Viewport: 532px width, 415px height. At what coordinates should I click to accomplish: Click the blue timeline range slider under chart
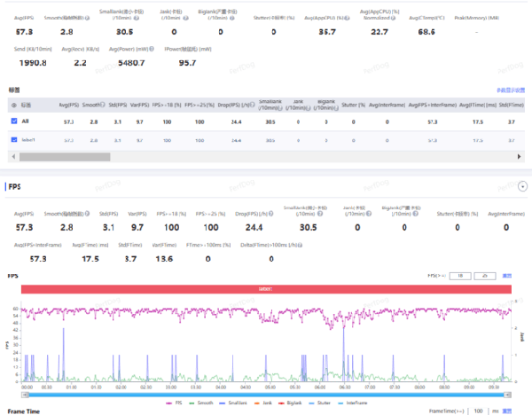tap(266, 392)
